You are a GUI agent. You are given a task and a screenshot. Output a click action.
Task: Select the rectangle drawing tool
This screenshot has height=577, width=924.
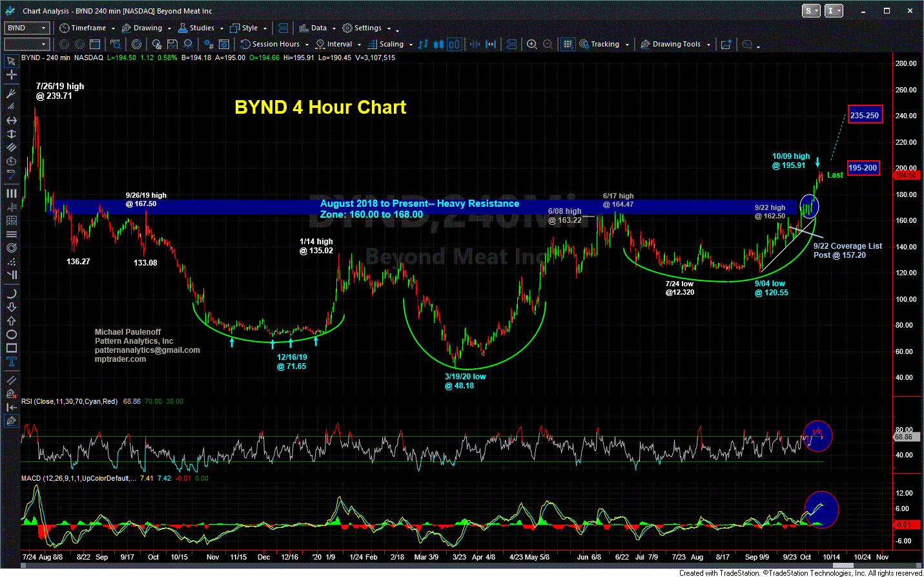[11, 348]
